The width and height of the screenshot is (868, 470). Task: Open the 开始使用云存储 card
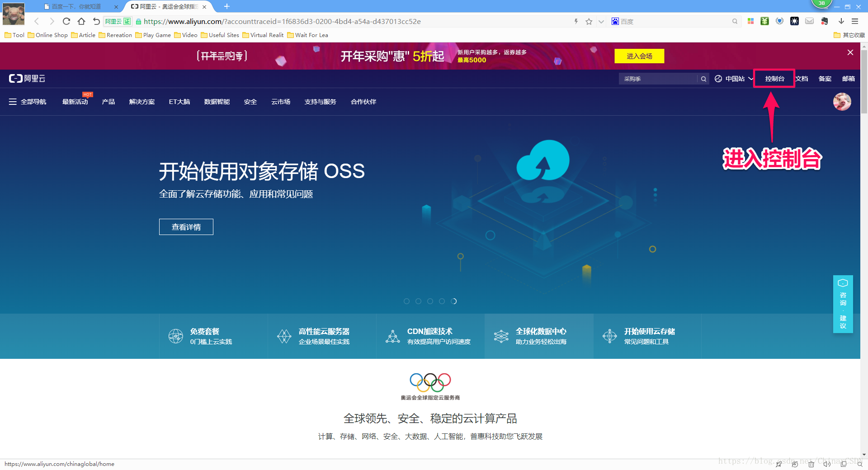647,336
